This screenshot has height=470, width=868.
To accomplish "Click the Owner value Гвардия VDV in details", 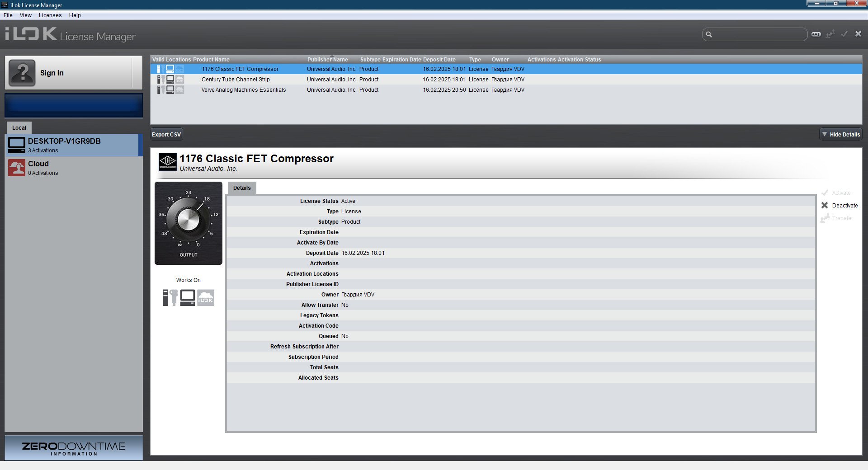I will 358,295.
